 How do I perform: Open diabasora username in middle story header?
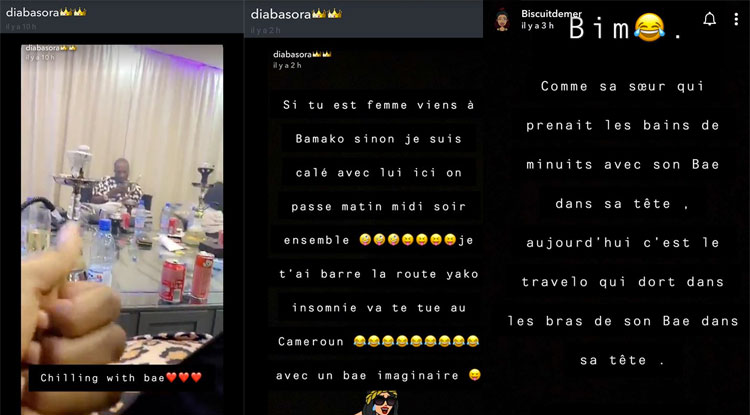point(281,14)
